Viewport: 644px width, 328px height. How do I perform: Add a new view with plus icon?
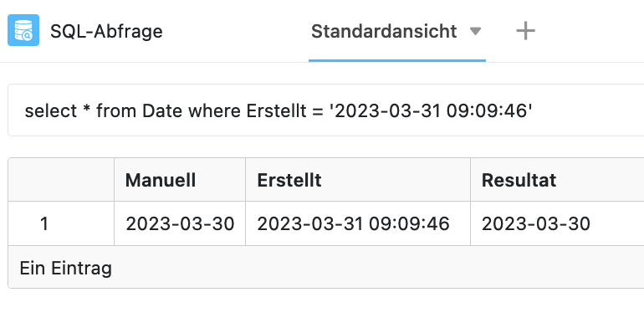tap(525, 31)
